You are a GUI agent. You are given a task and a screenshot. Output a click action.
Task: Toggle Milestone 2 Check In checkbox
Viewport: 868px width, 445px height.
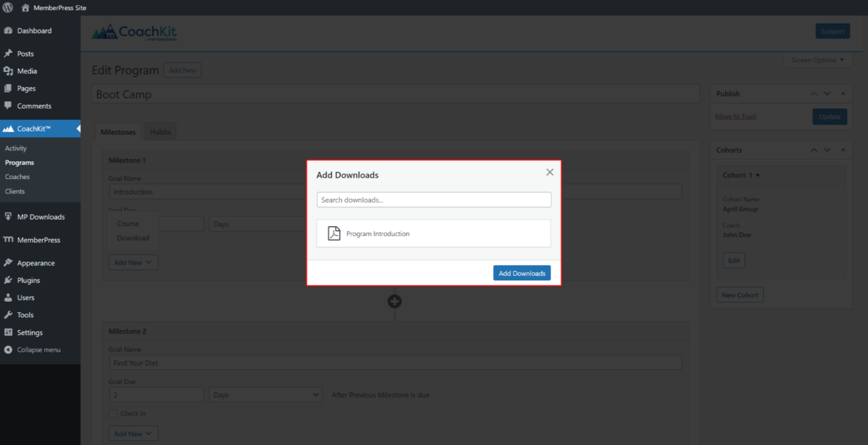113,414
